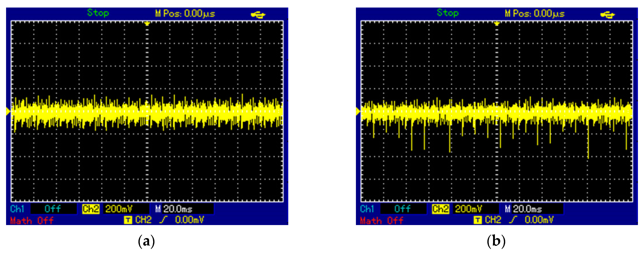Click Math Off label in screen (a)
Viewport: 644px width, 253px height.
pos(32,220)
